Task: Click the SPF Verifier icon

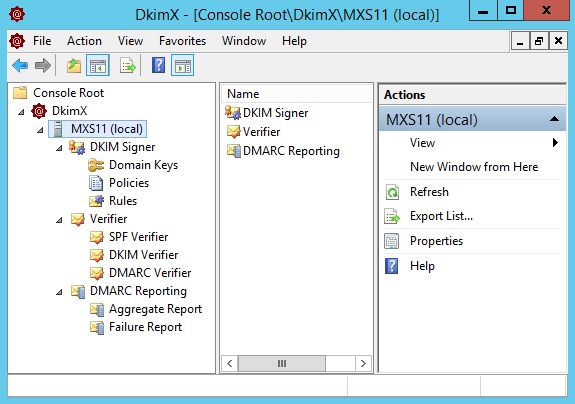Action: pos(97,237)
